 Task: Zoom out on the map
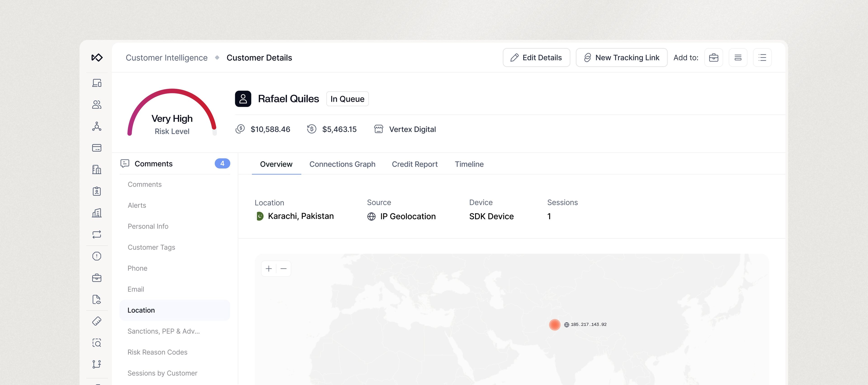283,269
